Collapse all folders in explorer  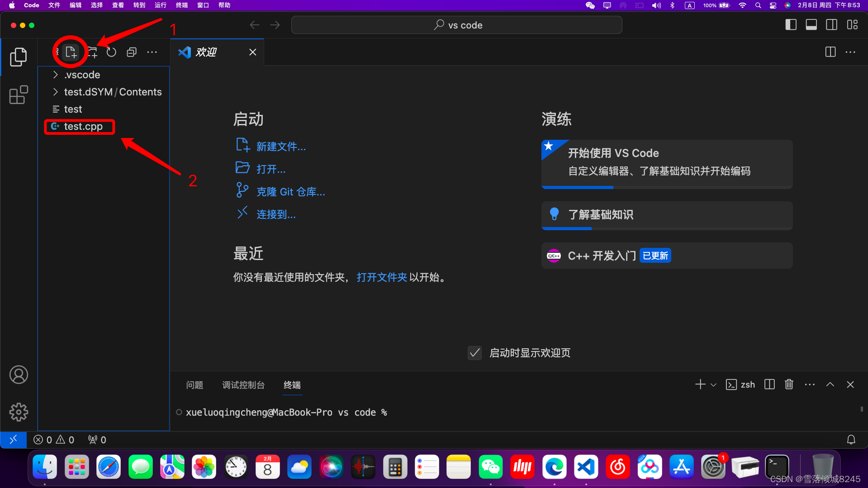click(x=132, y=52)
